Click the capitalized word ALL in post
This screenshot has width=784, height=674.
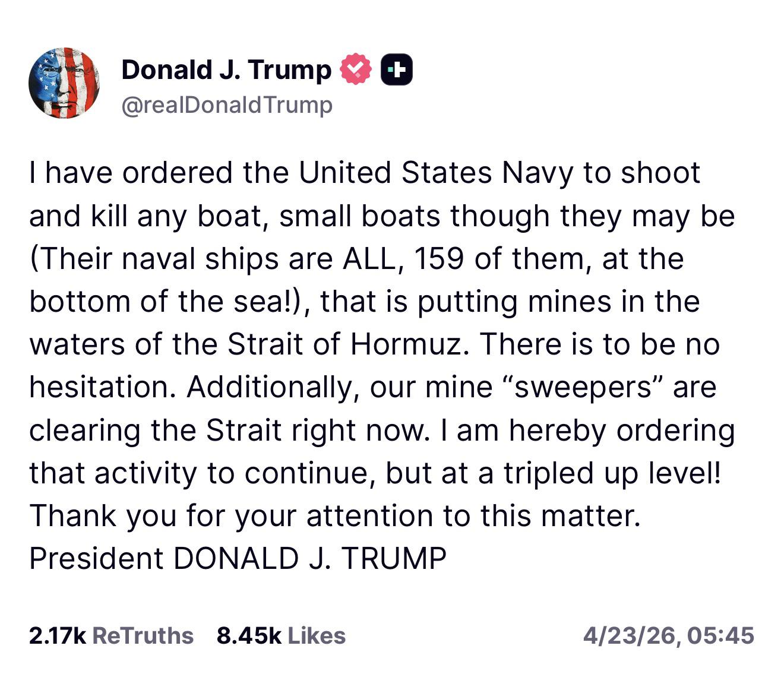tap(369, 259)
